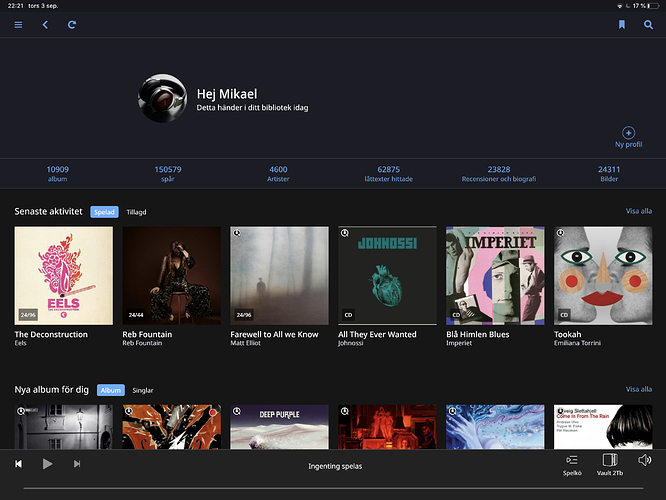Open Come In From The Rain cover
The image size is (666, 500).
pyautogui.click(x=603, y=427)
